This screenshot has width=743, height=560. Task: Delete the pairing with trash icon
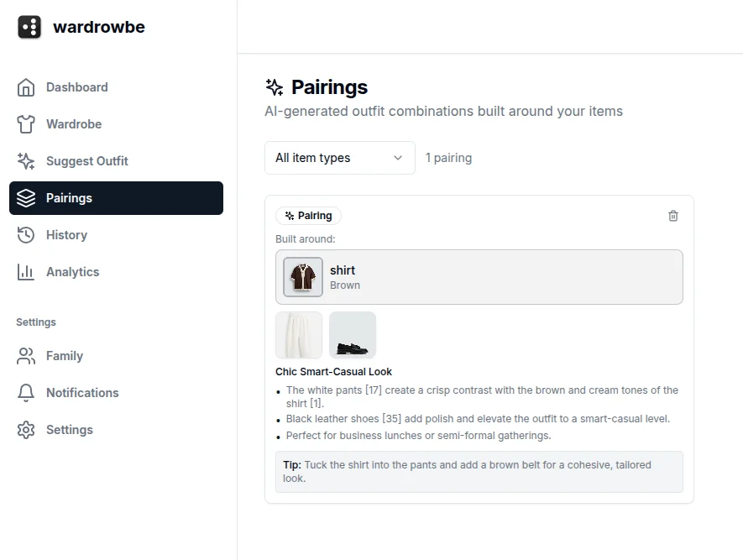point(673,216)
